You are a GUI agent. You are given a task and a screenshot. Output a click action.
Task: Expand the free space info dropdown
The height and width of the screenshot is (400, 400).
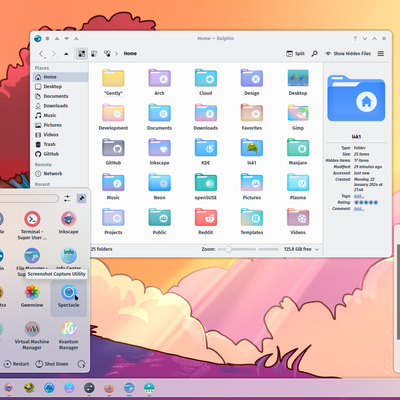(x=317, y=249)
